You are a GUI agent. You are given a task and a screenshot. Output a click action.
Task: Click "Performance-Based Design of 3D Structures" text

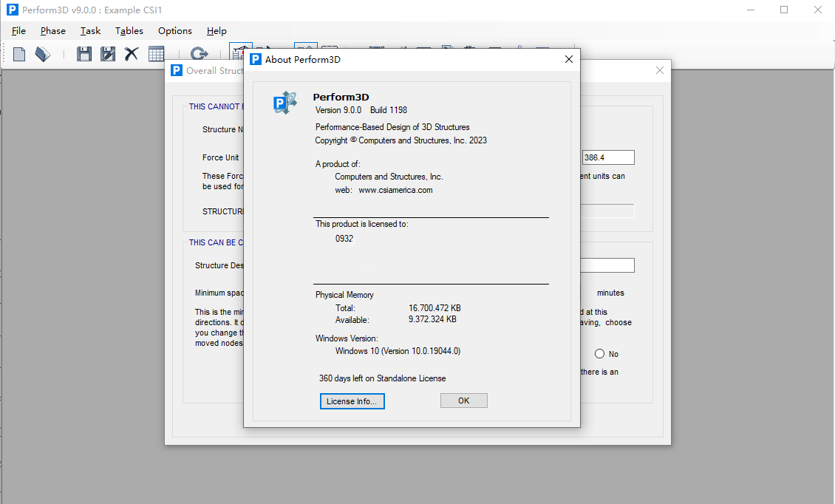pyautogui.click(x=392, y=127)
